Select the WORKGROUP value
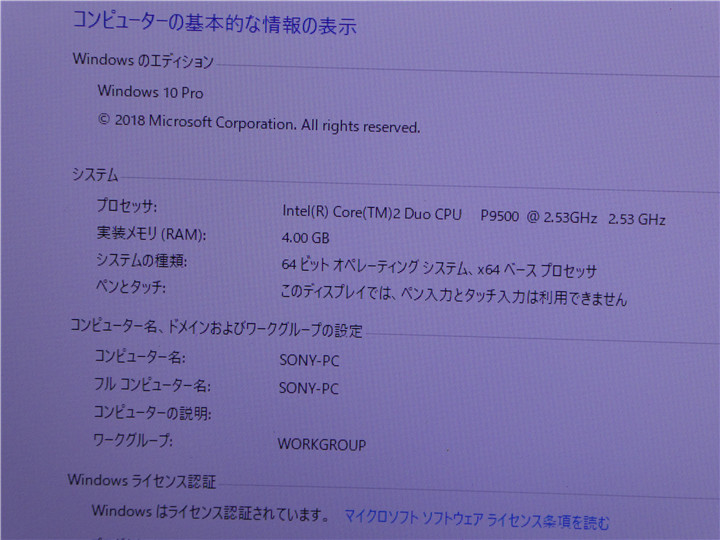This screenshot has height=540, width=720. 322,444
